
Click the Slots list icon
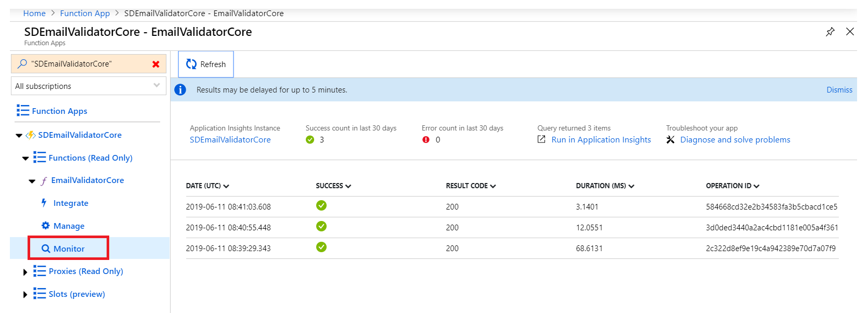pyautogui.click(x=40, y=293)
